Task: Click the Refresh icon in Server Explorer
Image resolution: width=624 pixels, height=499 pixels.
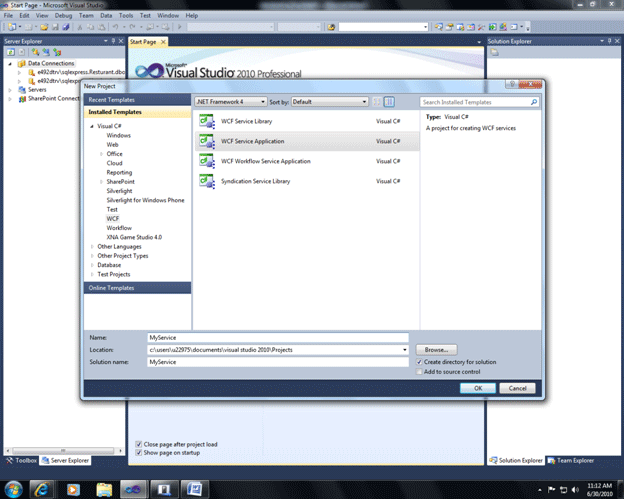Action: (11, 52)
